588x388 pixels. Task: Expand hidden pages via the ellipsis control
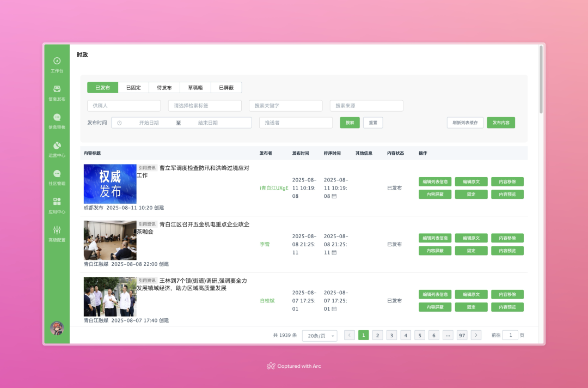click(448, 335)
